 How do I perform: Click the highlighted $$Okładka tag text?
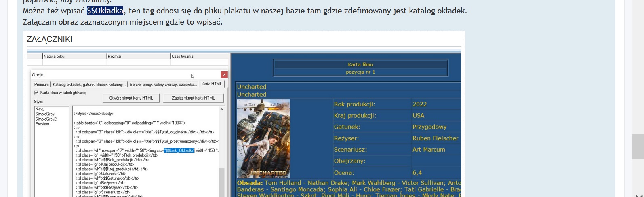[x=105, y=11]
